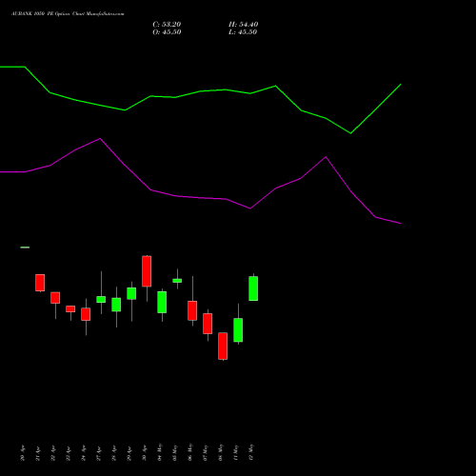Select the 27 Apr date label
The image size is (476, 476).
(99, 453)
